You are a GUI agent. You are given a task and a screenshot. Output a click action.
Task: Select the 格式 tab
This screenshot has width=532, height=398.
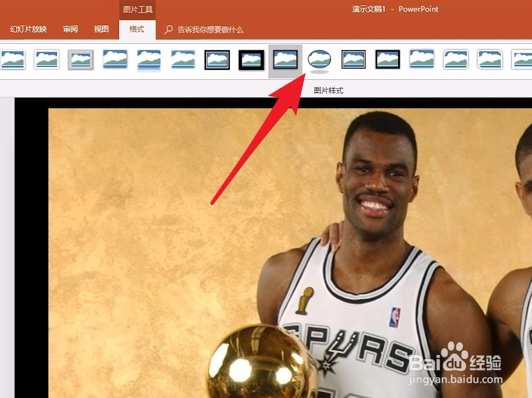tap(137, 29)
